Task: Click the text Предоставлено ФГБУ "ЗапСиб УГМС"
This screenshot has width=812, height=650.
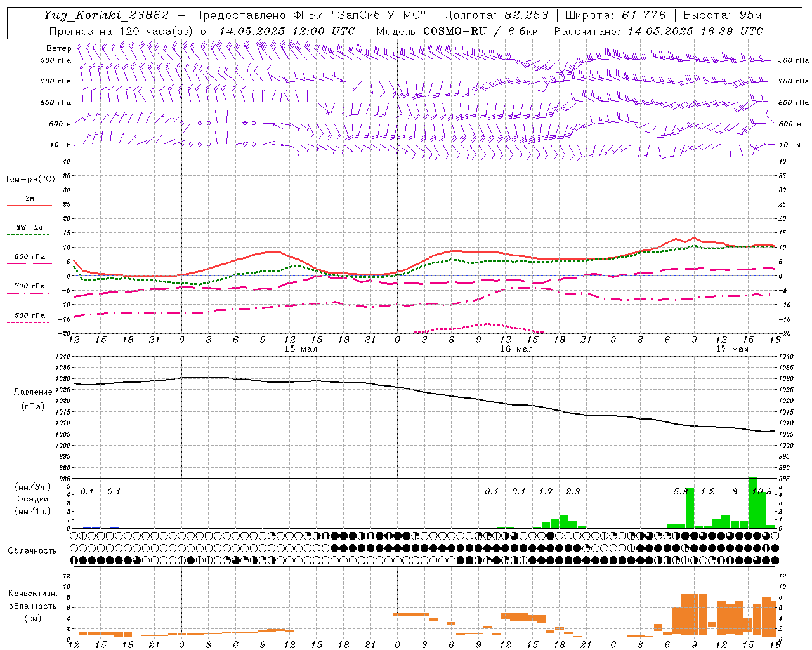Action: 310,15
